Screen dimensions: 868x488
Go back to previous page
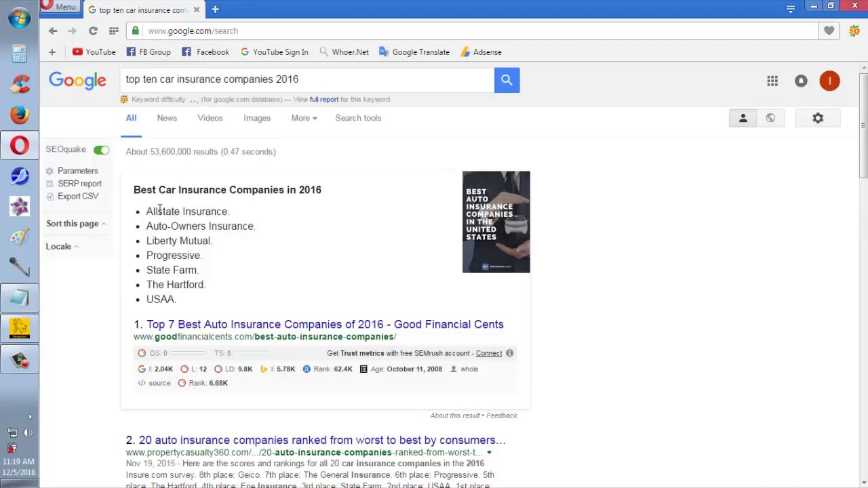(x=53, y=30)
